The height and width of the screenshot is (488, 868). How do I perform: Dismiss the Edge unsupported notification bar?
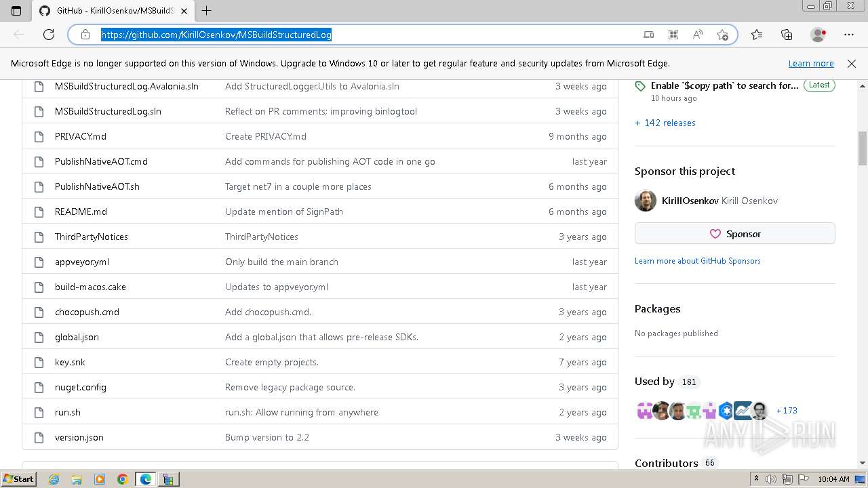[x=852, y=64]
